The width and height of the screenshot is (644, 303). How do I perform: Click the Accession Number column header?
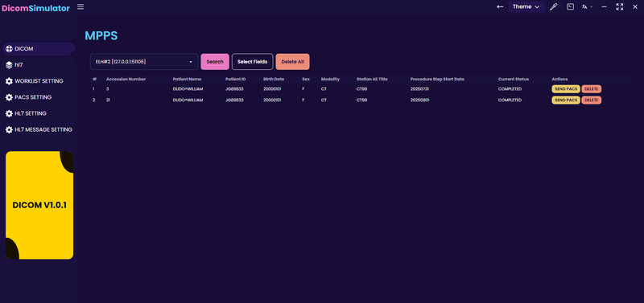click(126, 79)
